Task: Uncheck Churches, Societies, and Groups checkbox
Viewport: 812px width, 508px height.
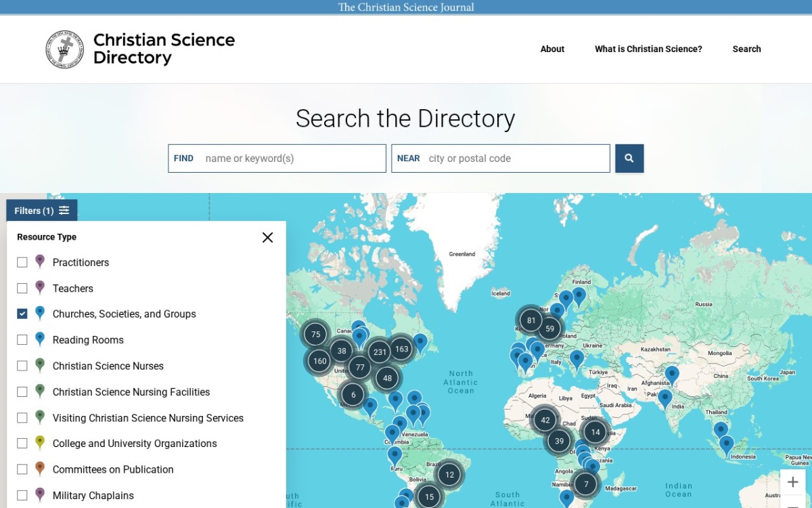Action: (22, 314)
